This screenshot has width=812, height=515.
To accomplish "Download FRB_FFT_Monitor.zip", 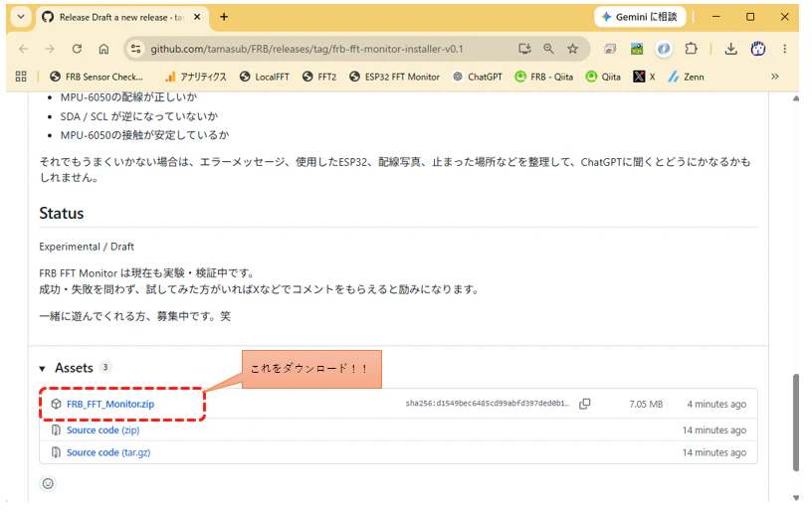I will coord(110,405).
